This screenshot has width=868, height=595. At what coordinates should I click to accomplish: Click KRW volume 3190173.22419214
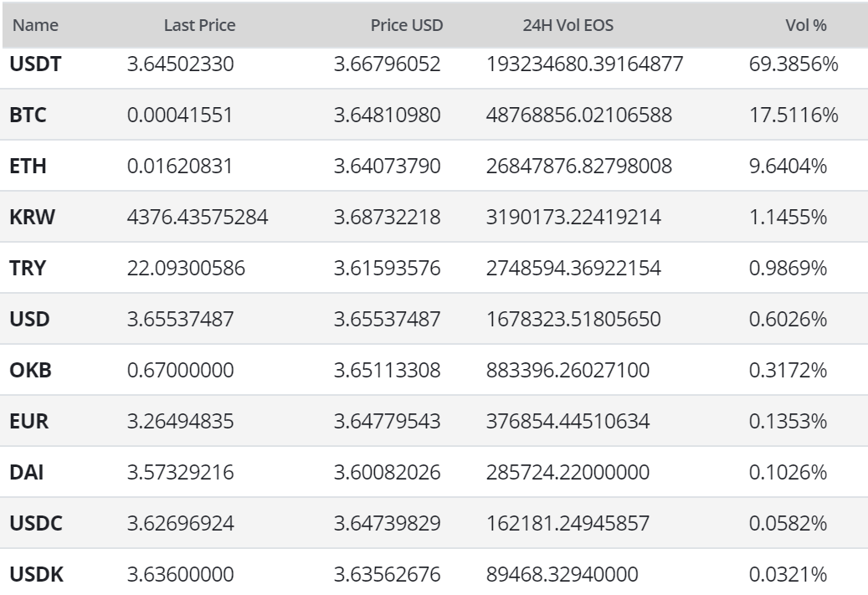tap(573, 217)
